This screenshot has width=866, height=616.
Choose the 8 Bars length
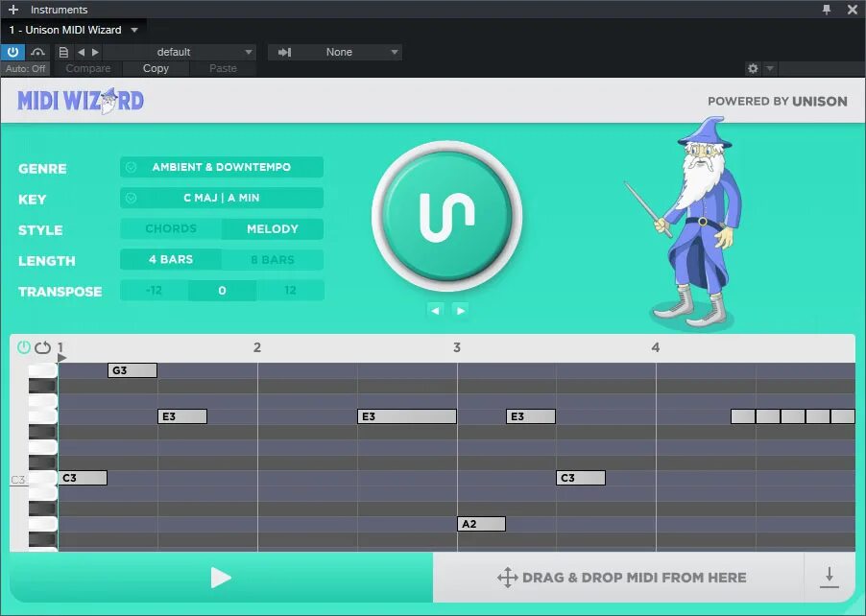[273, 259]
